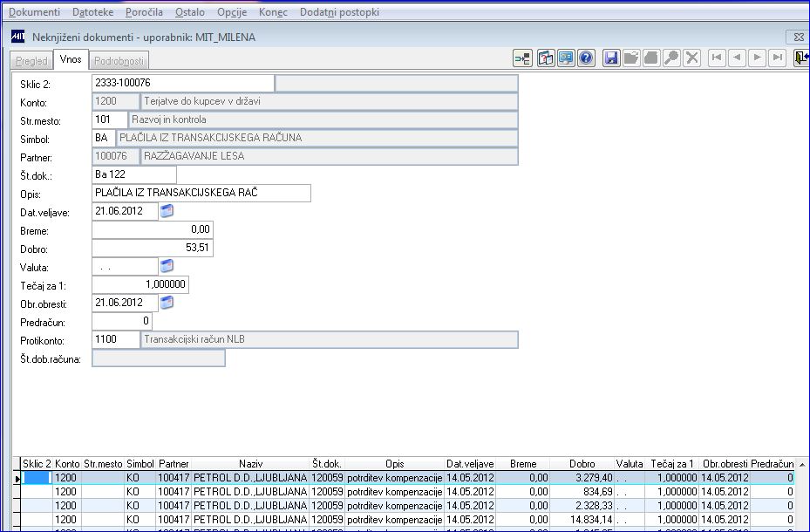This screenshot has height=532, width=810.
Task: Click the Dobro amount field showing 53,51
Action: (x=153, y=249)
